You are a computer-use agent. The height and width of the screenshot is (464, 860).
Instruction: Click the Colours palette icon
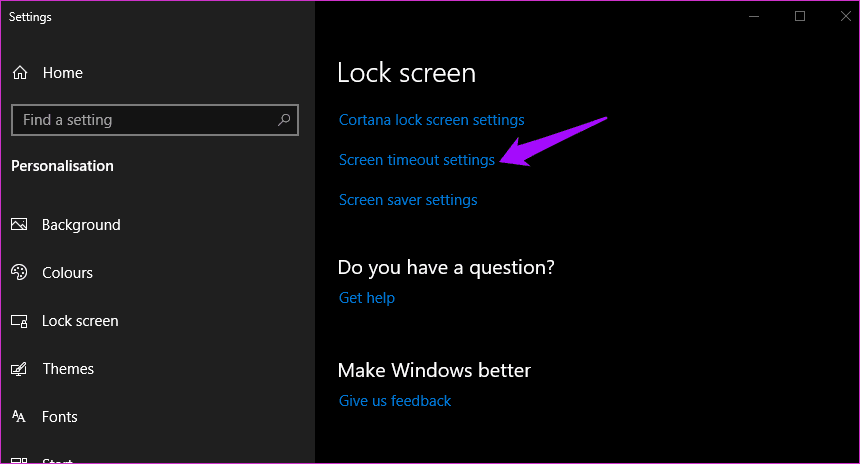(19, 273)
